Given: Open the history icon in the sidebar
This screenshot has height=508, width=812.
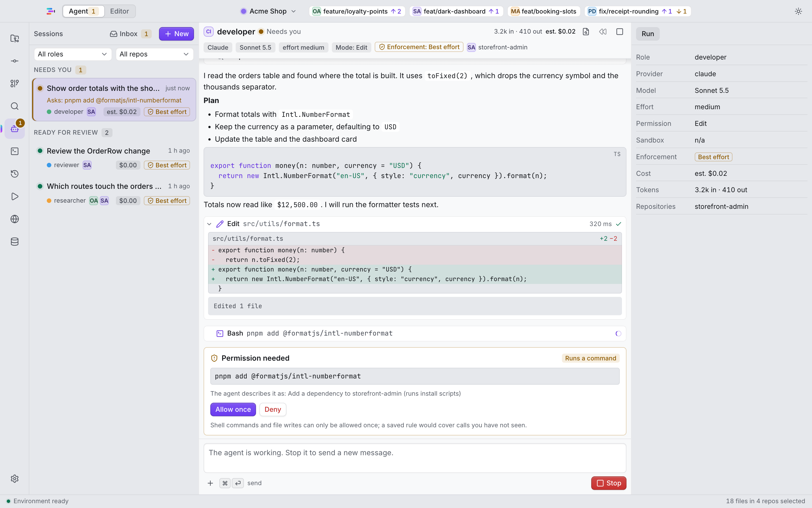Looking at the screenshot, I should (x=14, y=174).
